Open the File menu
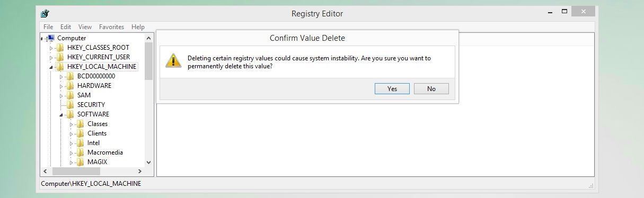 [x=48, y=27]
